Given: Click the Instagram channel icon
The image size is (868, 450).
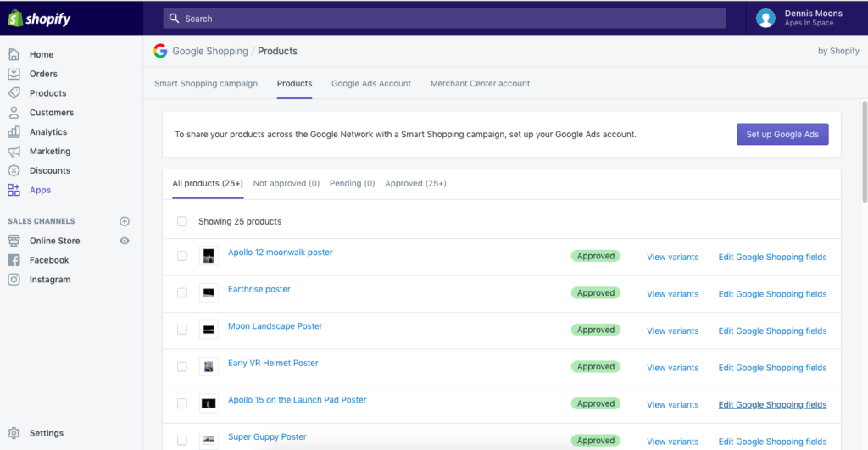Looking at the screenshot, I should point(14,280).
